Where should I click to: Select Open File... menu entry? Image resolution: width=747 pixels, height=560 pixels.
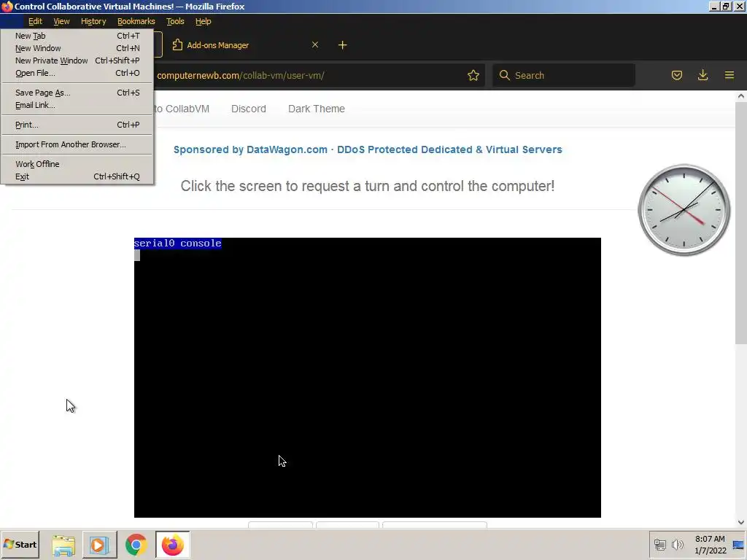coord(77,73)
